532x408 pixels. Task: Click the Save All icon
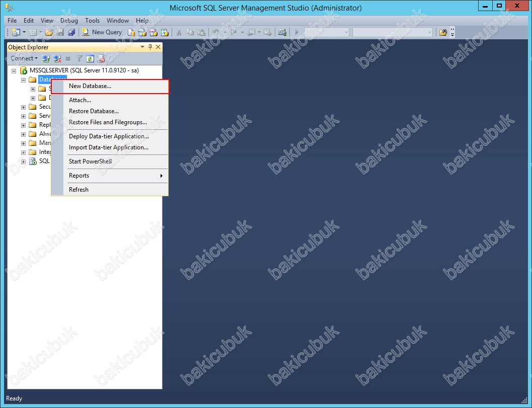click(71, 32)
